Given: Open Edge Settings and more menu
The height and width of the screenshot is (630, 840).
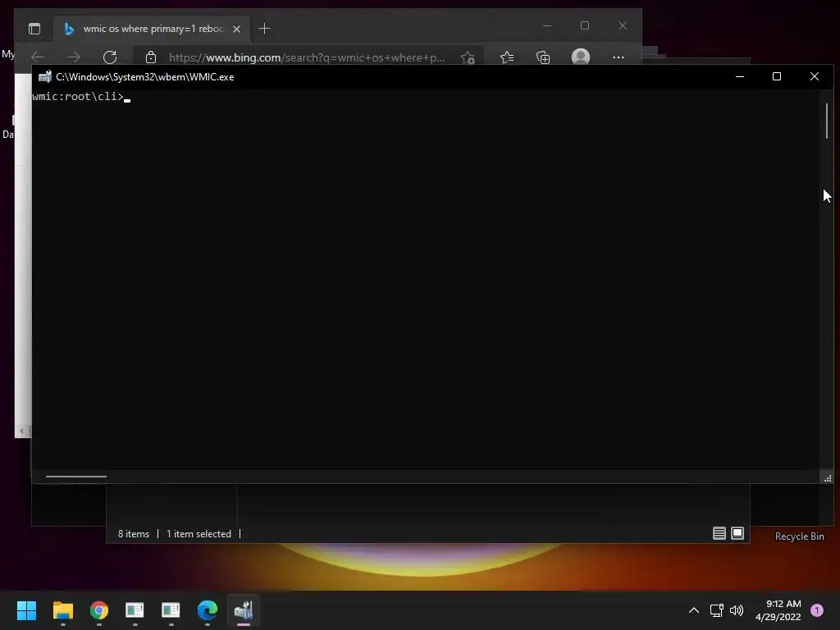Looking at the screenshot, I should [619, 57].
